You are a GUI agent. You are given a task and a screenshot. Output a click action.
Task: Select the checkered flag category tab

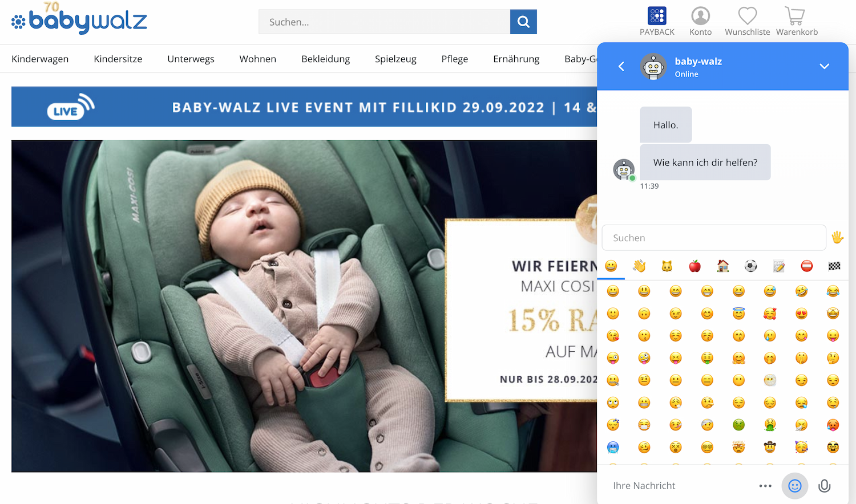click(834, 266)
